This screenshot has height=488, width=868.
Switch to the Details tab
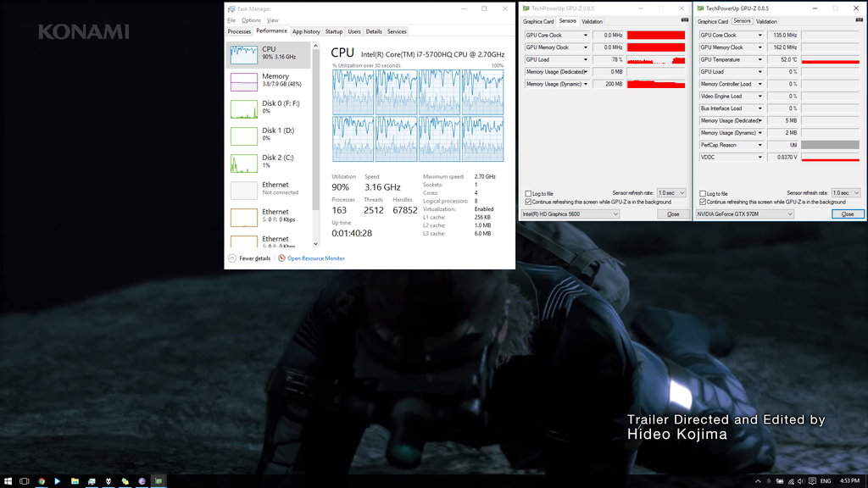point(374,31)
